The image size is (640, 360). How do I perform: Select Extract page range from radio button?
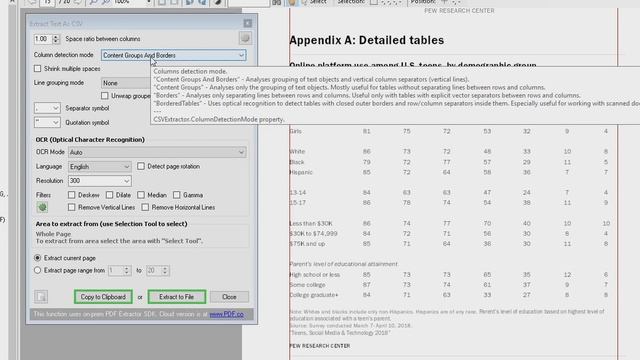pyautogui.click(x=38, y=270)
